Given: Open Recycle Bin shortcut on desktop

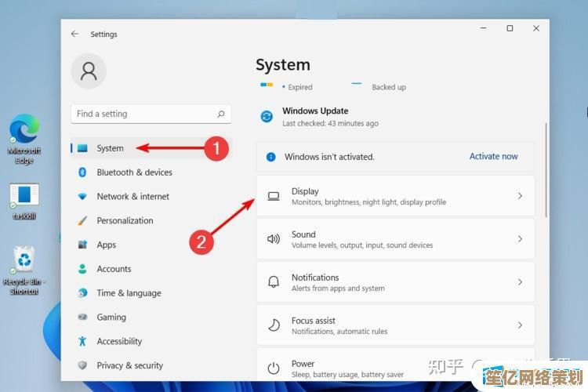Looking at the screenshot, I should pos(24,259).
